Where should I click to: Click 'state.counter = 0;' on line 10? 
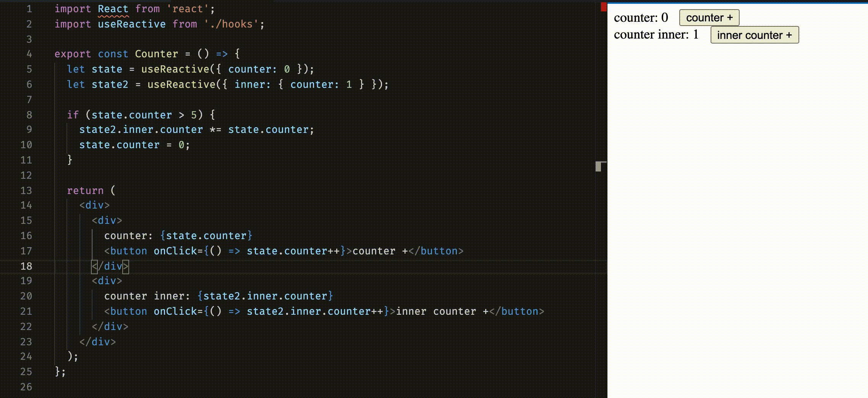coord(134,145)
